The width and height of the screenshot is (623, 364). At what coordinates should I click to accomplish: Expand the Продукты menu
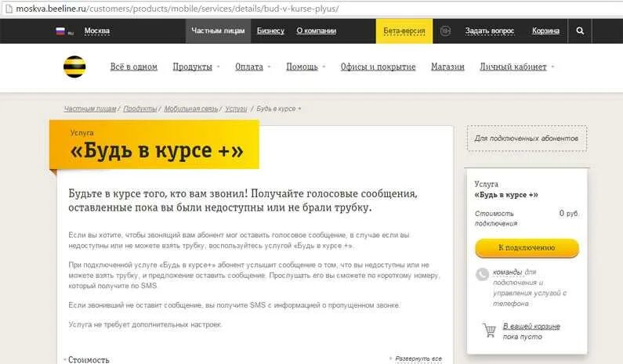click(x=196, y=67)
